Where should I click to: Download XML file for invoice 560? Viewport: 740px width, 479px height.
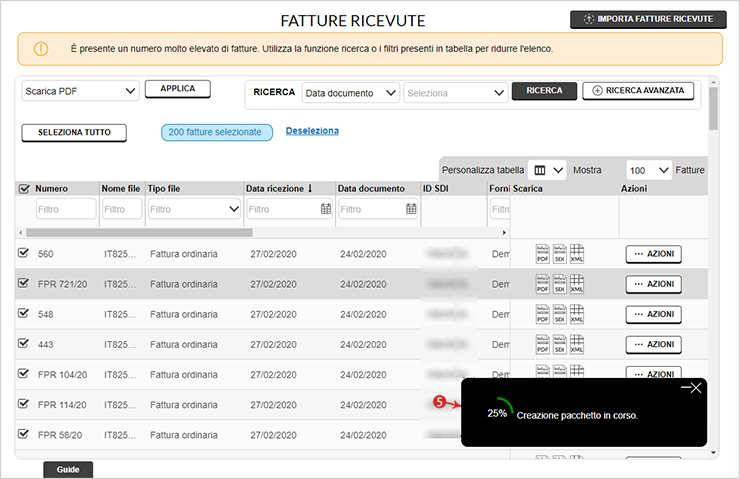click(x=577, y=254)
